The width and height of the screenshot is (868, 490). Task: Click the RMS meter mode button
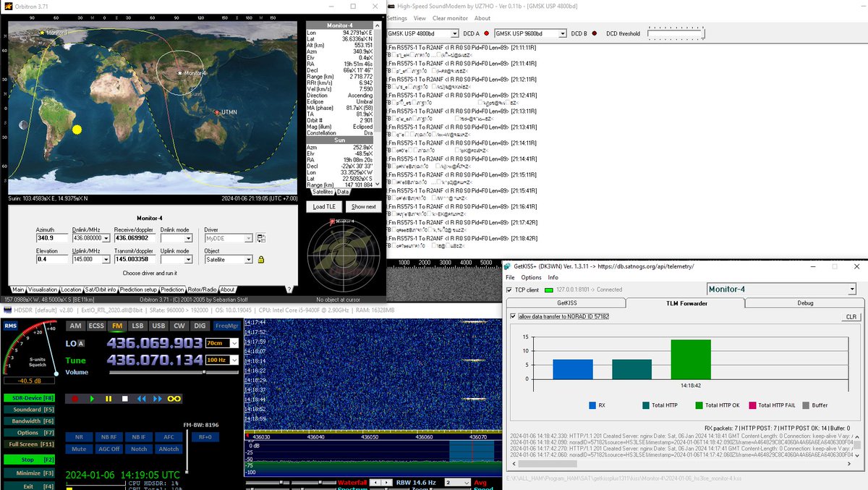(11, 326)
